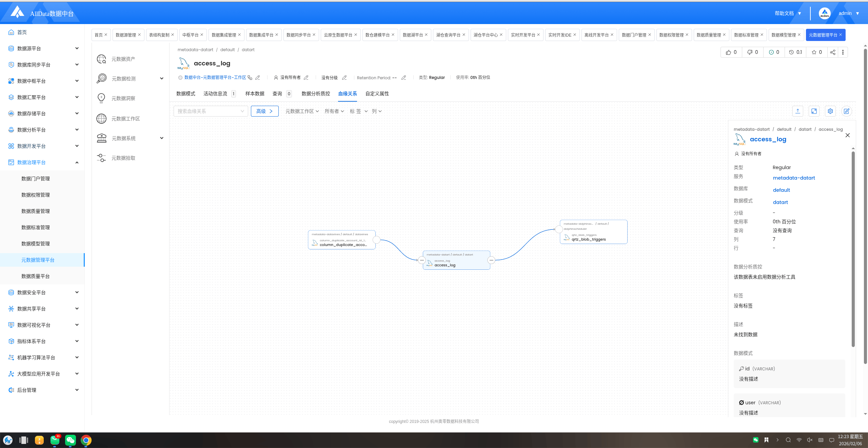Edit owner pencil icon next to 没有所有者
Image resolution: width=868 pixels, height=448 pixels.
point(306,78)
